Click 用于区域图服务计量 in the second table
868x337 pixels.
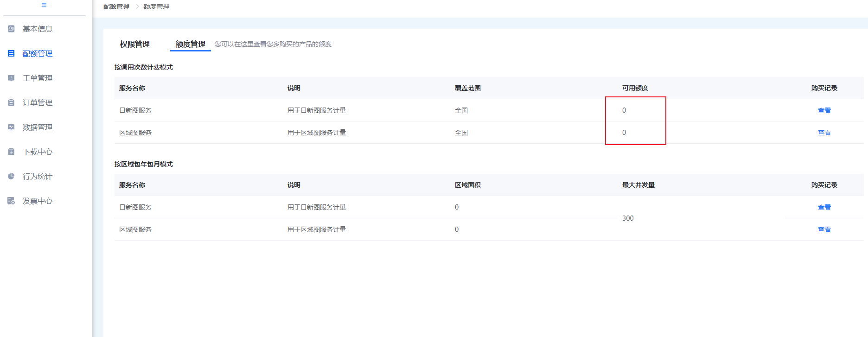[317, 229]
